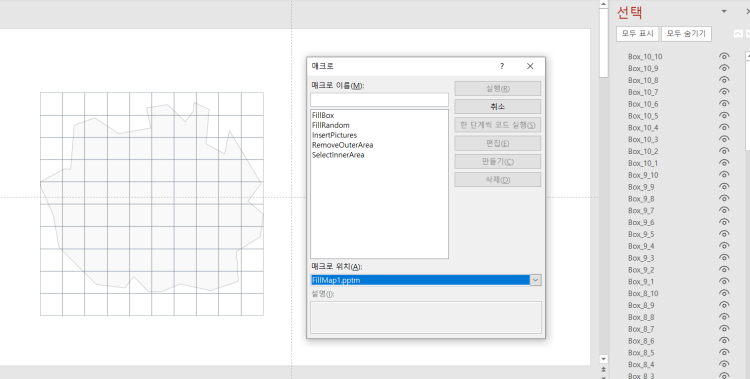Image resolution: width=750 pixels, height=379 pixels.
Task: Click the 모두 숨기기 button
Action: (x=686, y=33)
